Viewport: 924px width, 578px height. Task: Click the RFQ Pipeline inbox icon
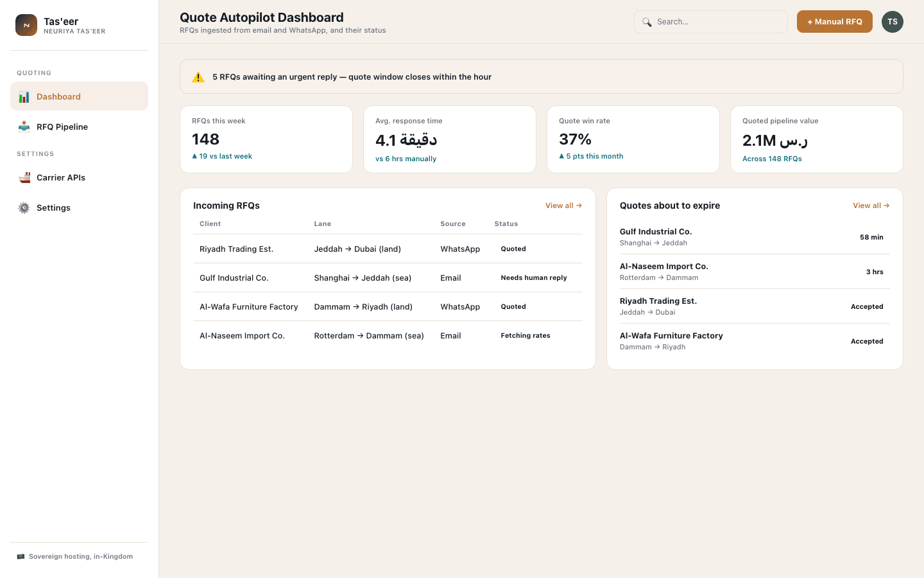coord(24,127)
